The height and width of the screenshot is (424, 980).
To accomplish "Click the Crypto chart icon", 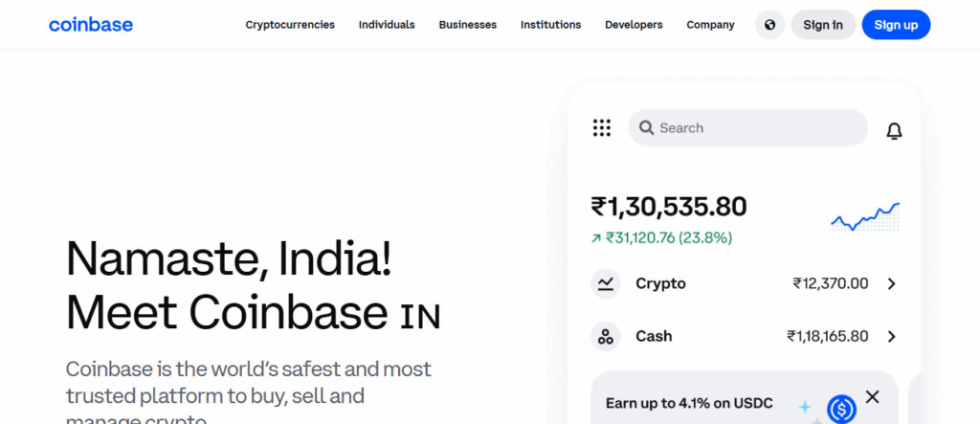I will coord(605,283).
